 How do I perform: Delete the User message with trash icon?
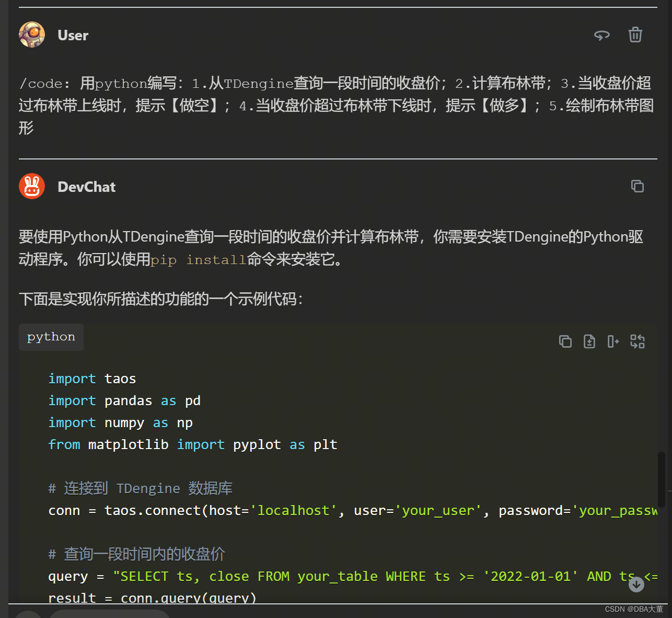click(x=635, y=35)
